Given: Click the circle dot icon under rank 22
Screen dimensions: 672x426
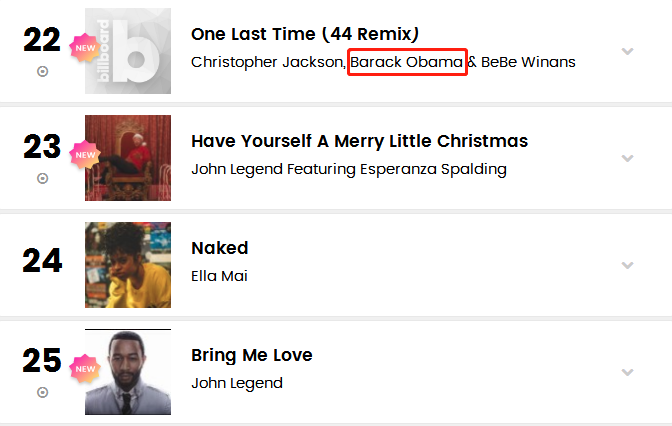Looking at the screenshot, I should pos(42,72).
